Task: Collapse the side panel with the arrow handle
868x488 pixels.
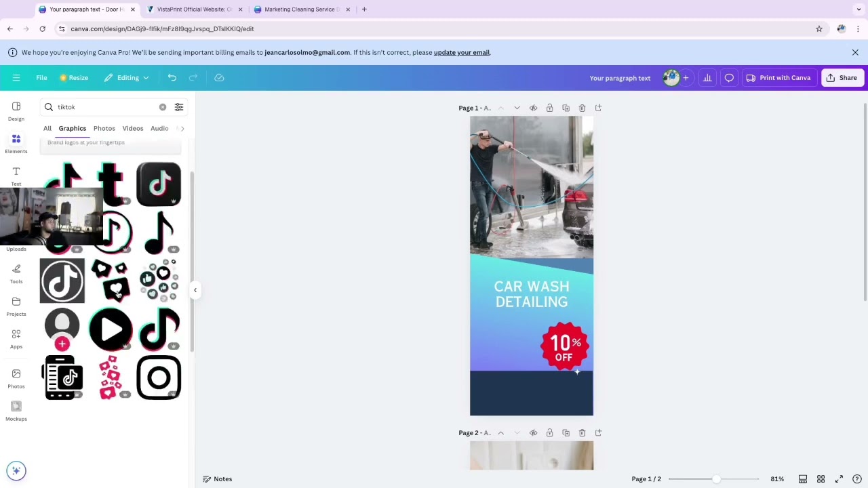Action: point(195,290)
